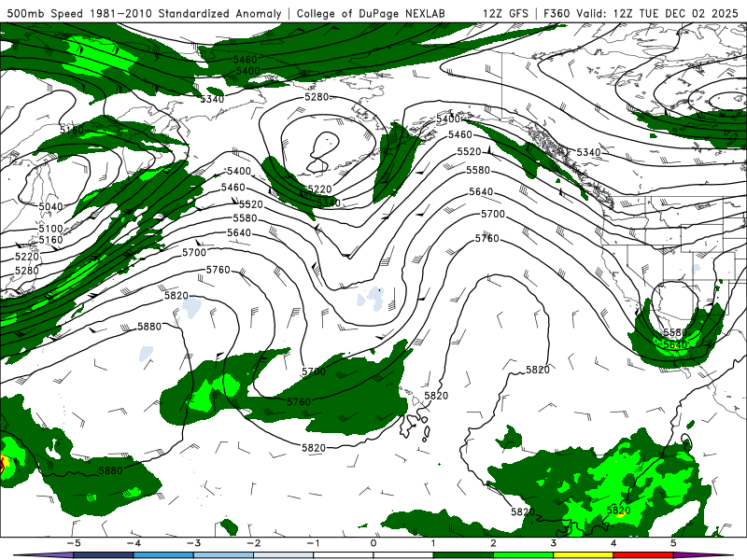
Task: Click the 3 tick label on colorbar
Action: point(553,543)
